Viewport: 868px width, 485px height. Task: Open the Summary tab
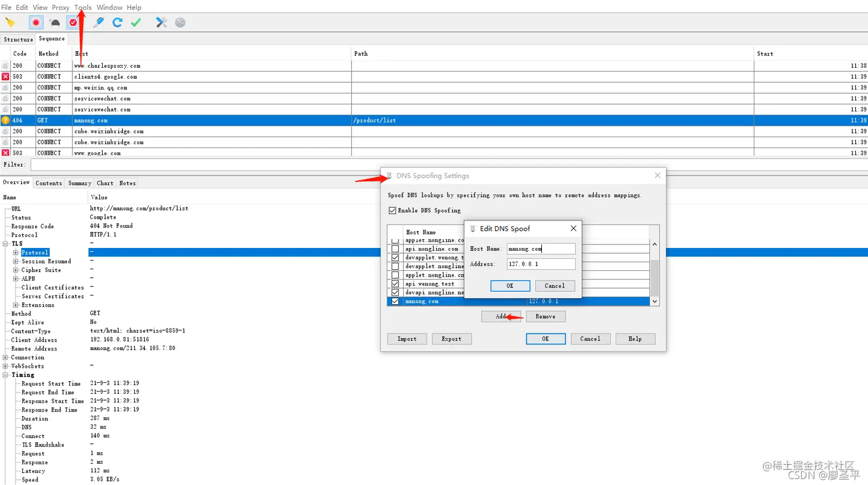point(80,183)
